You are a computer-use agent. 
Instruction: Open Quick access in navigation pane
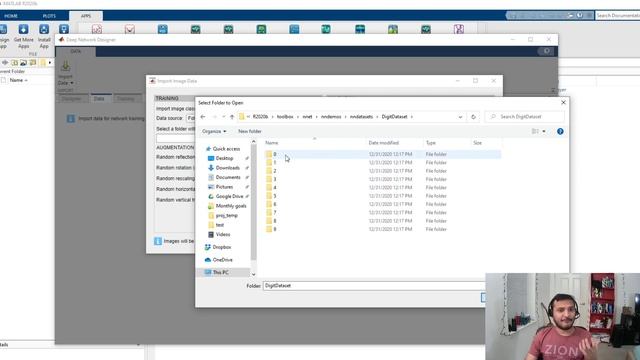coord(223,149)
